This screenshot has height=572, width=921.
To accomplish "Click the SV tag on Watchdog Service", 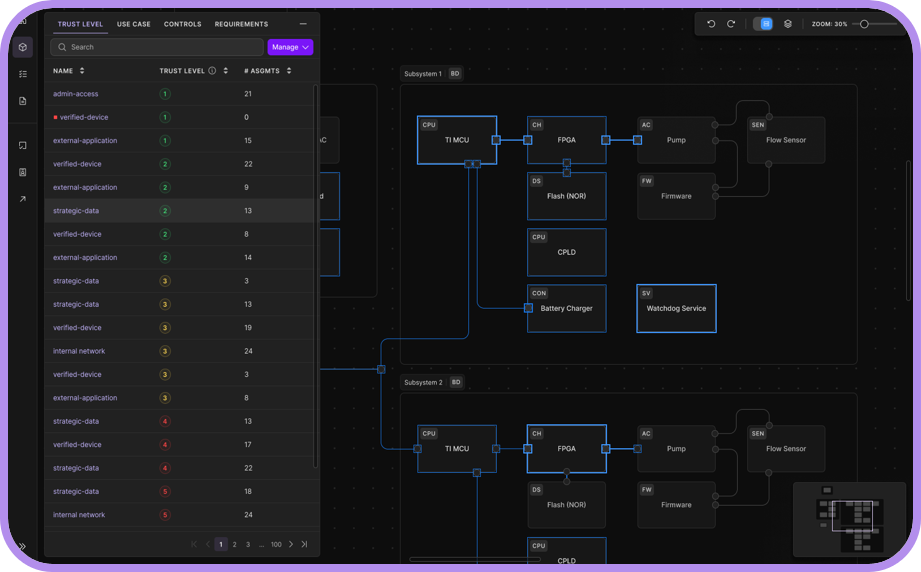I will pos(646,293).
